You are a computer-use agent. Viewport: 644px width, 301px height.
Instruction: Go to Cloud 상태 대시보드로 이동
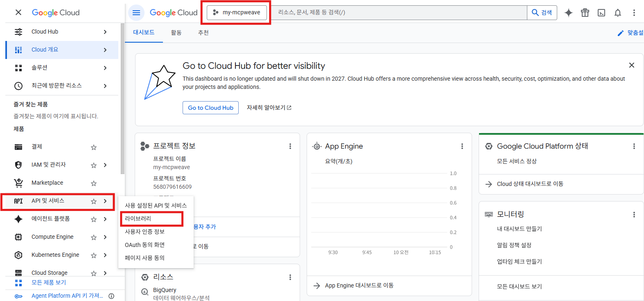click(x=530, y=184)
